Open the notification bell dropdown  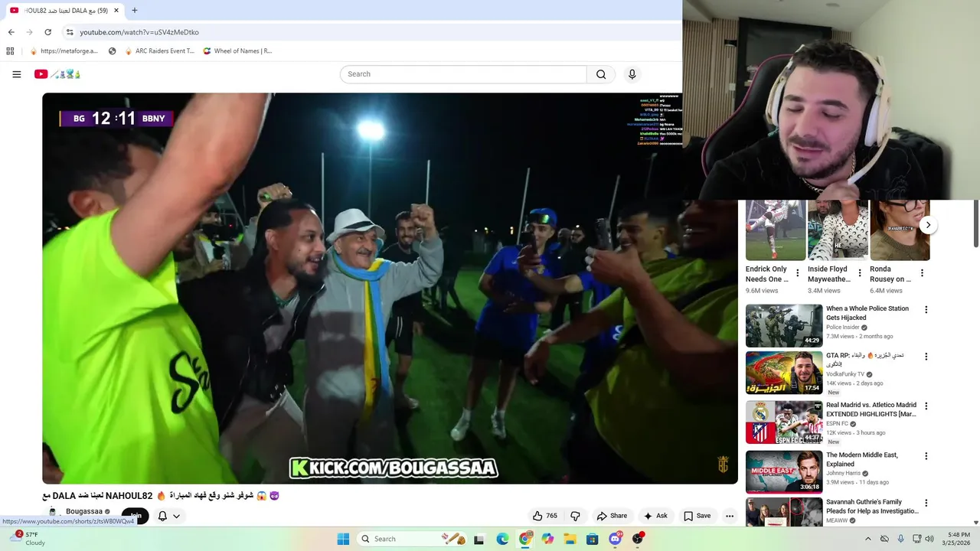pyautogui.click(x=168, y=516)
